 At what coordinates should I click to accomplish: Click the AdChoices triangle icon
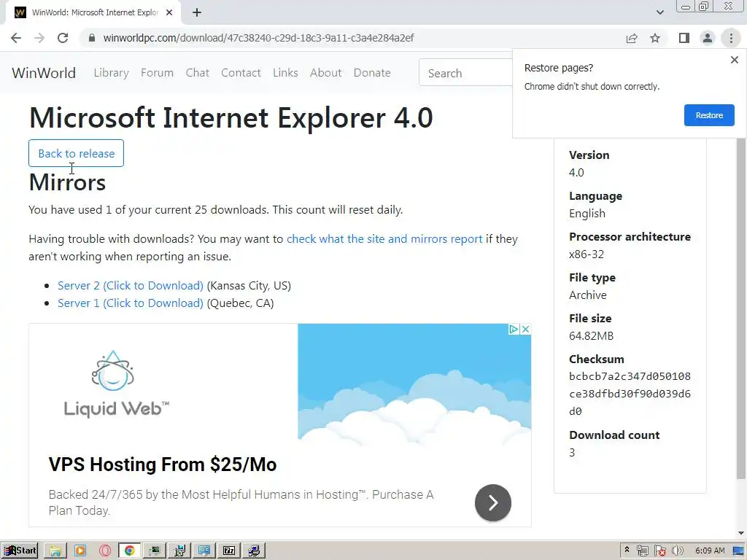tap(514, 329)
